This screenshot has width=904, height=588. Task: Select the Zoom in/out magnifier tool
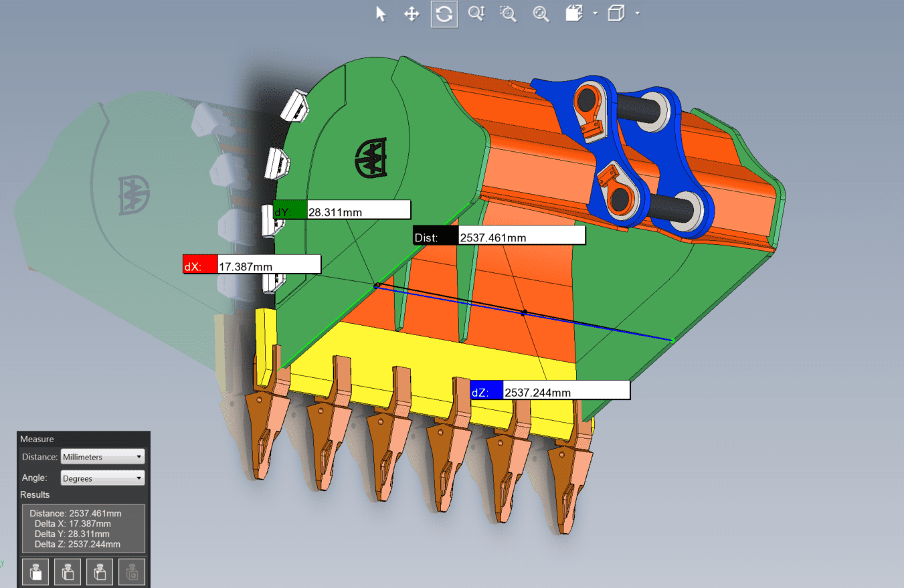(476, 14)
